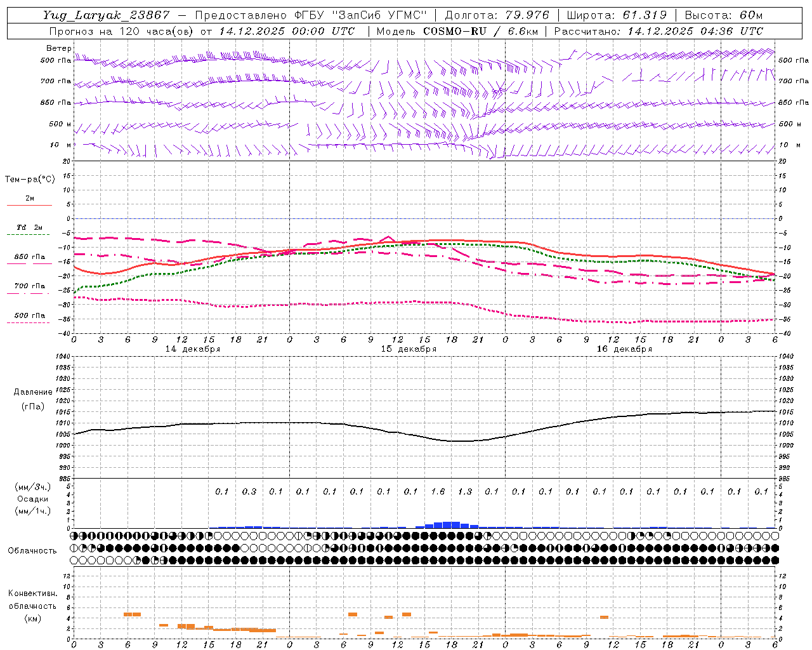Screen dimensions: 812x650
Task: Select the 700 гПа temperature legend entry
Action: 30,286
